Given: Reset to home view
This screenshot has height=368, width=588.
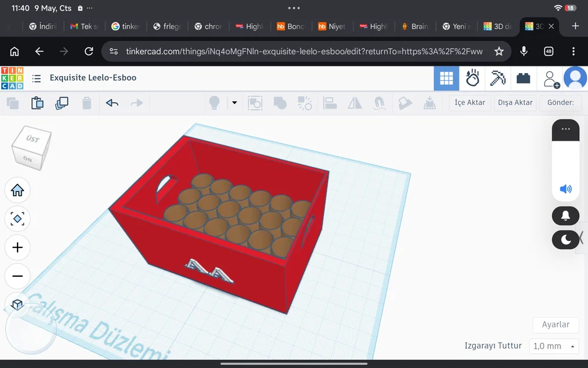Looking at the screenshot, I should [x=18, y=190].
